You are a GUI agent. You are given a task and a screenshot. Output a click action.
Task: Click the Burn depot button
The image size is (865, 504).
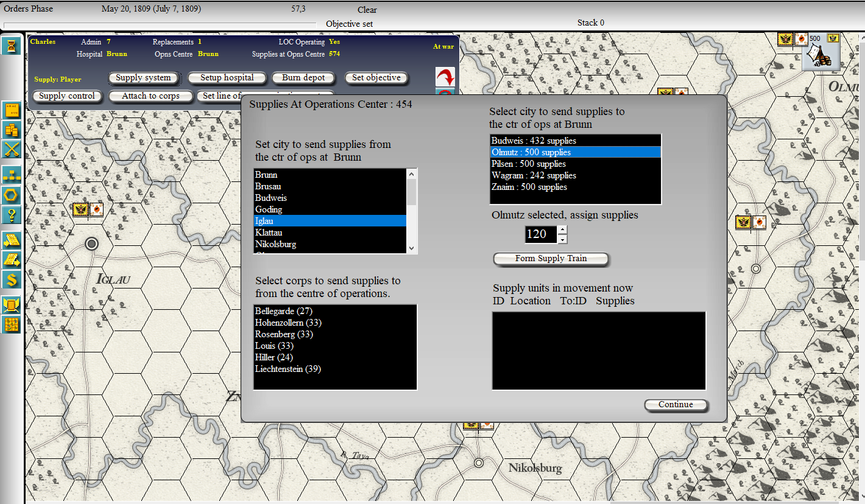coord(304,78)
